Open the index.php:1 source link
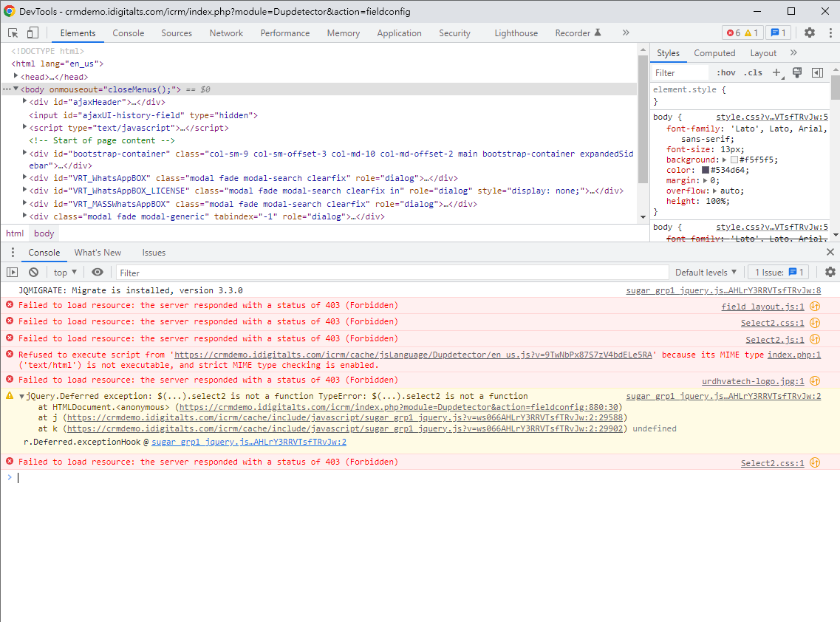 pyautogui.click(x=794, y=355)
